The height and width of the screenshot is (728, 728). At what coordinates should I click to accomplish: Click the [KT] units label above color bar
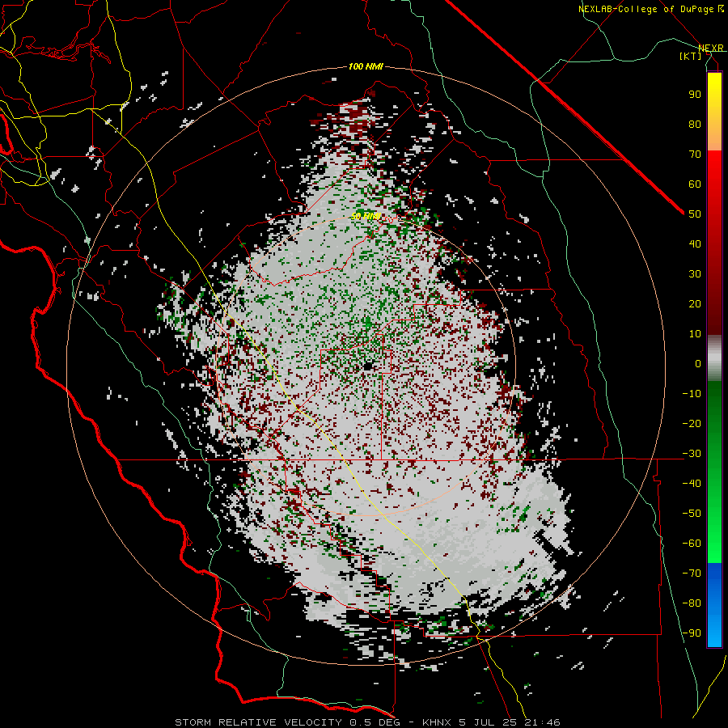pos(690,56)
